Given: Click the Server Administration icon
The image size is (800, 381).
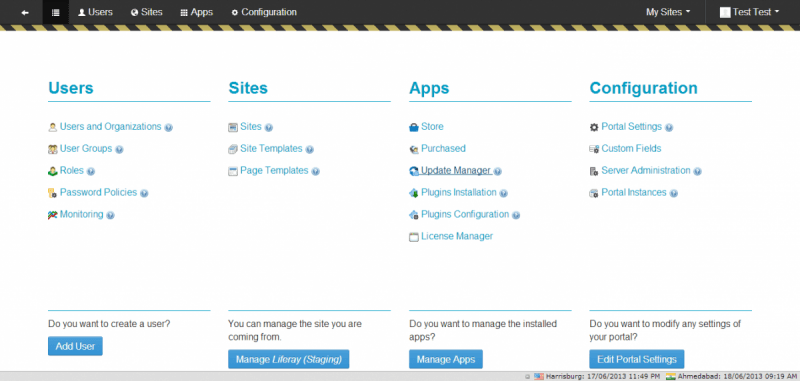Looking at the screenshot, I should [594, 171].
